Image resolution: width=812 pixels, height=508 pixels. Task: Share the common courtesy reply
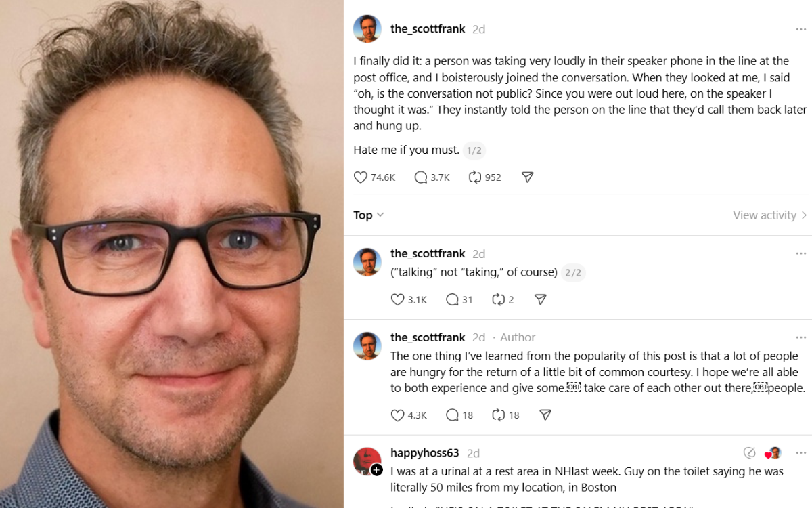point(545,415)
